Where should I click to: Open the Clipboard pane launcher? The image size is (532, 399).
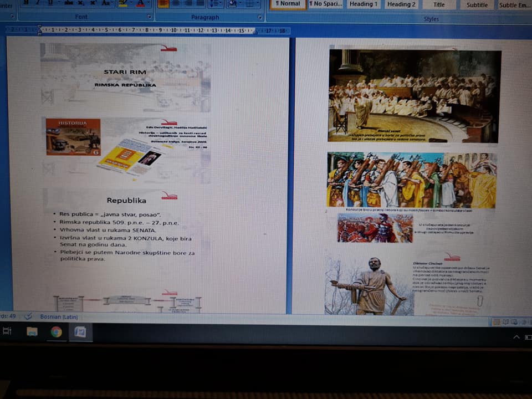click(x=13, y=16)
